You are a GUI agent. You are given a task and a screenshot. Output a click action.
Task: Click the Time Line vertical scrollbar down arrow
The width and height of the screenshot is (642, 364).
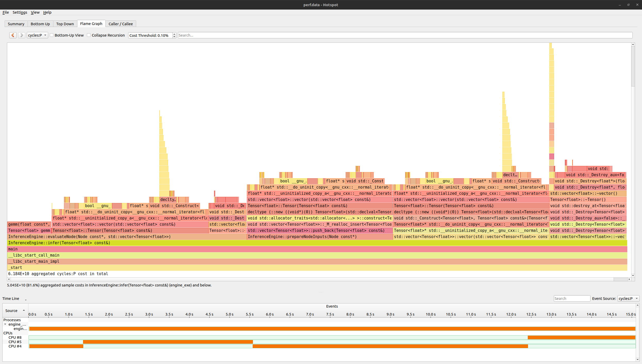pyautogui.click(x=638, y=360)
